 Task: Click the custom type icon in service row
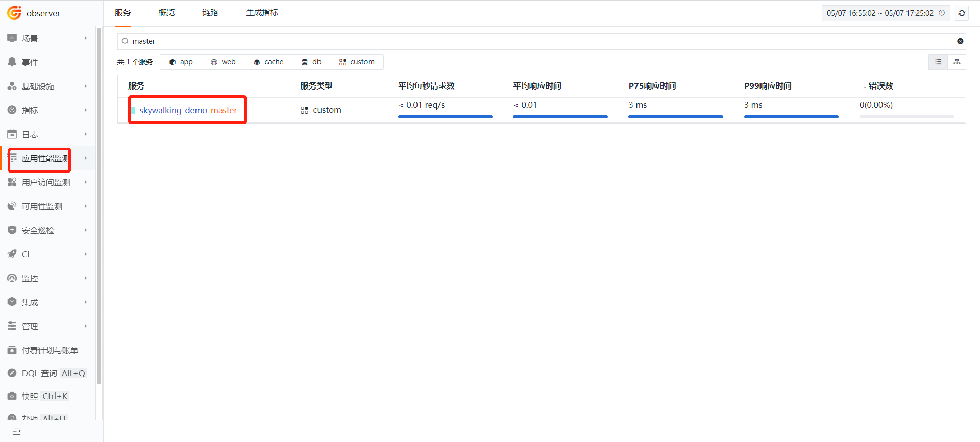(305, 110)
